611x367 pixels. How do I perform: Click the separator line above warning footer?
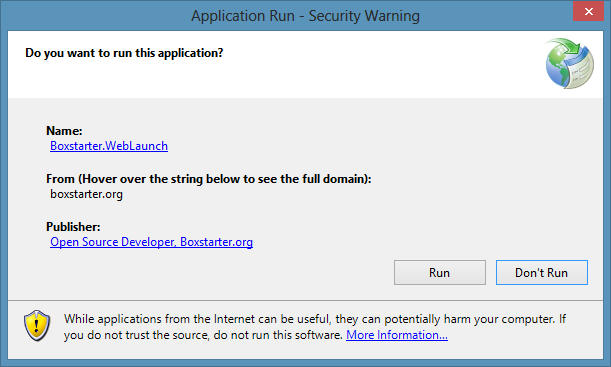[306, 300]
